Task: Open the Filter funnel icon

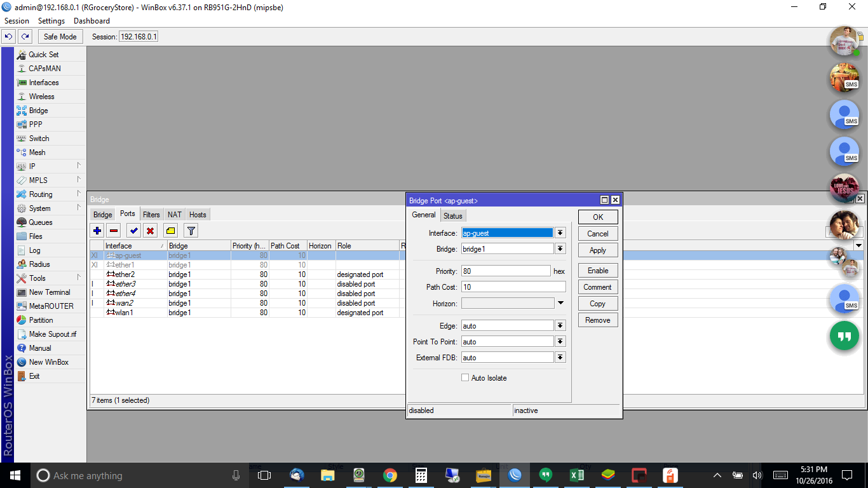Action: (x=191, y=231)
